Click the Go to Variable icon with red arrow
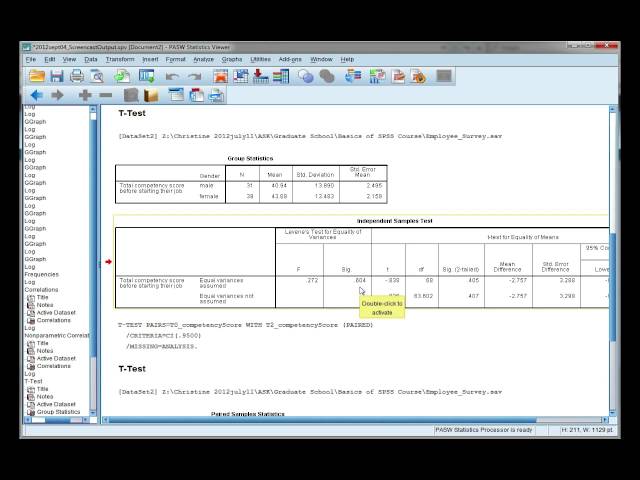 tap(260, 76)
